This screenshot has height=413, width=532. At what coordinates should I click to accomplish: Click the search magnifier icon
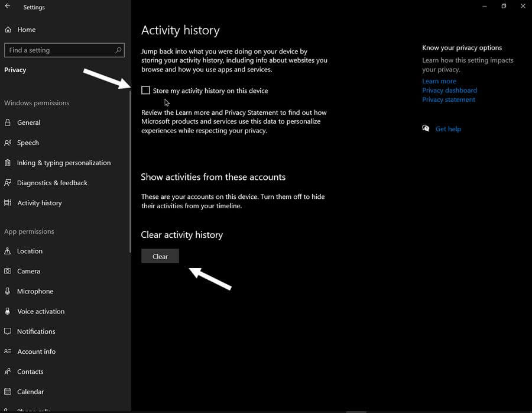pyautogui.click(x=119, y=50)
